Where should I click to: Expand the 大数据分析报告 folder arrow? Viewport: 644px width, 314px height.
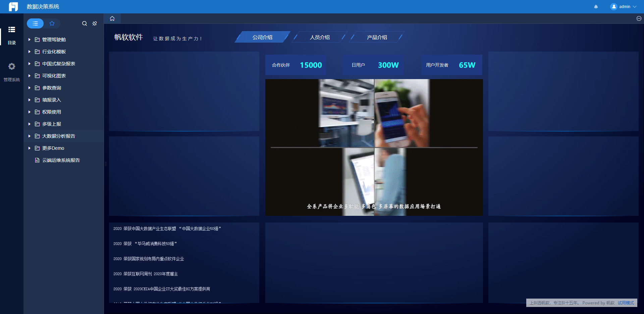coord(30,136)
